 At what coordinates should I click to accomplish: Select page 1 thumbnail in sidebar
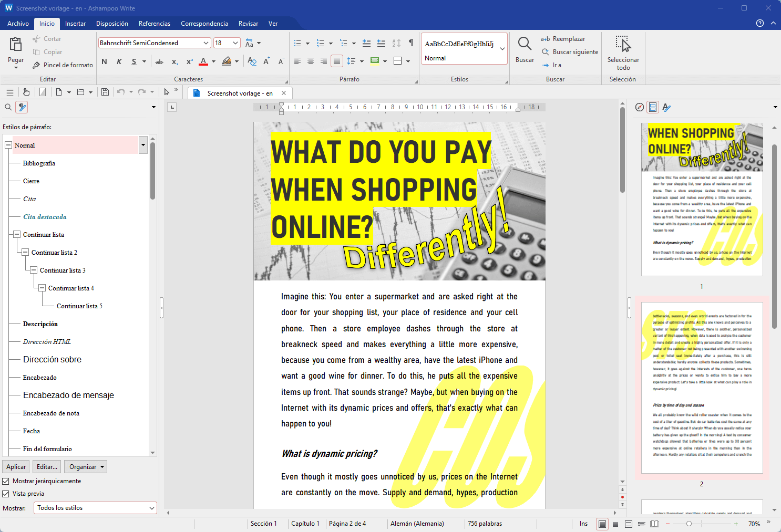pos(702,200)
